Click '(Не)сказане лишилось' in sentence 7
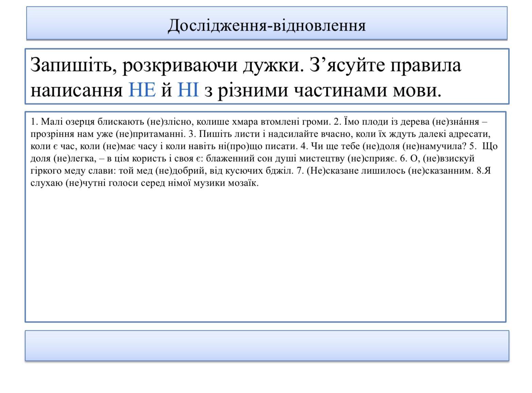 tap(356, 170)
